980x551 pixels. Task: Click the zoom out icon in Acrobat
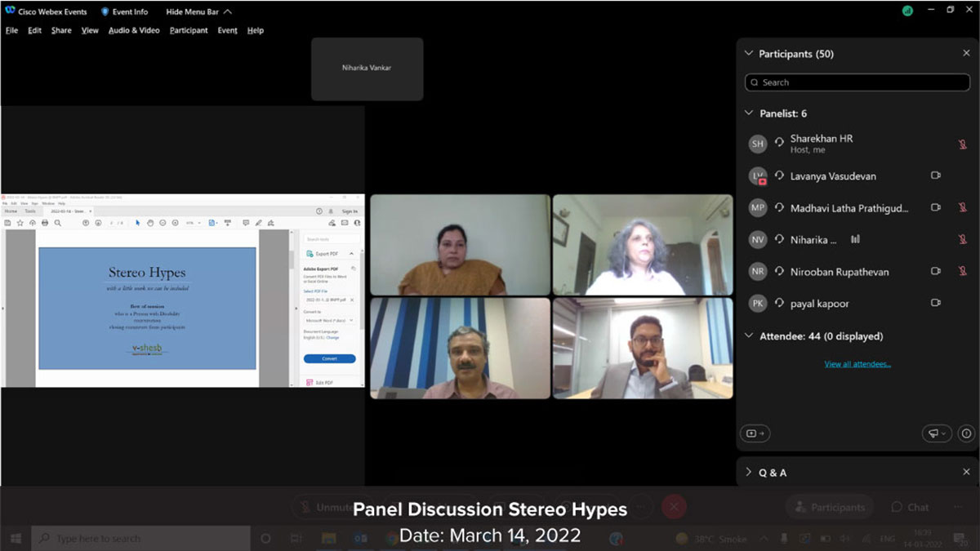click(x=163, y=223)
